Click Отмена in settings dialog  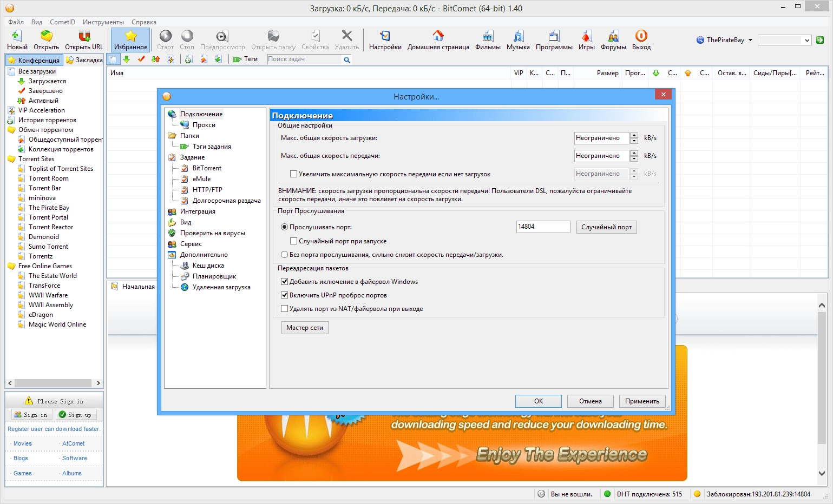tap(591, 401)
